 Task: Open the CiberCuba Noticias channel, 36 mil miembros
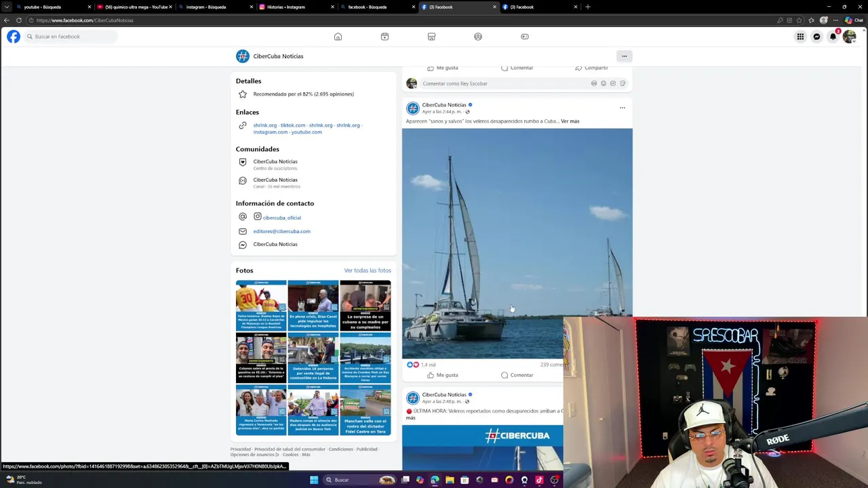point(276,182)
